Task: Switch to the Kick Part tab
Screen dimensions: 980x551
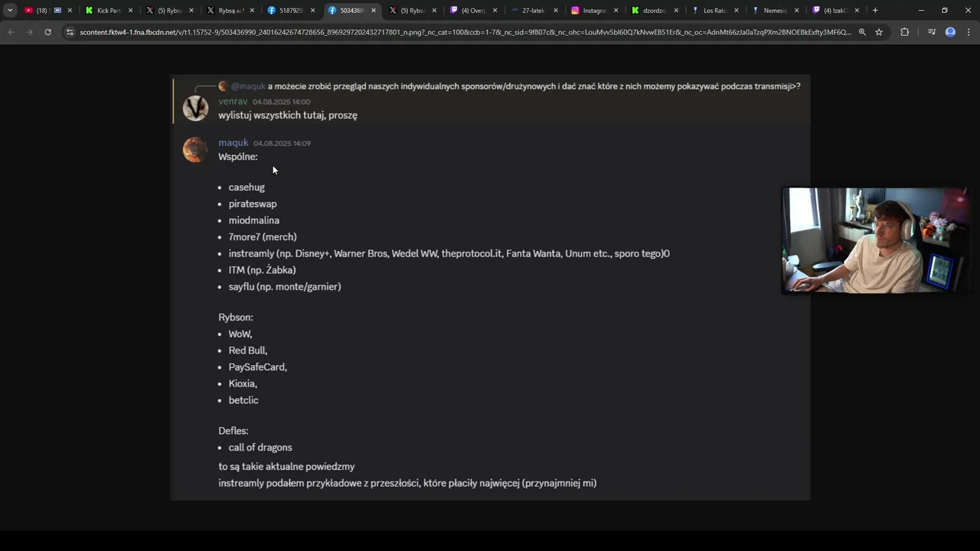Action: (x=108, y=11)
